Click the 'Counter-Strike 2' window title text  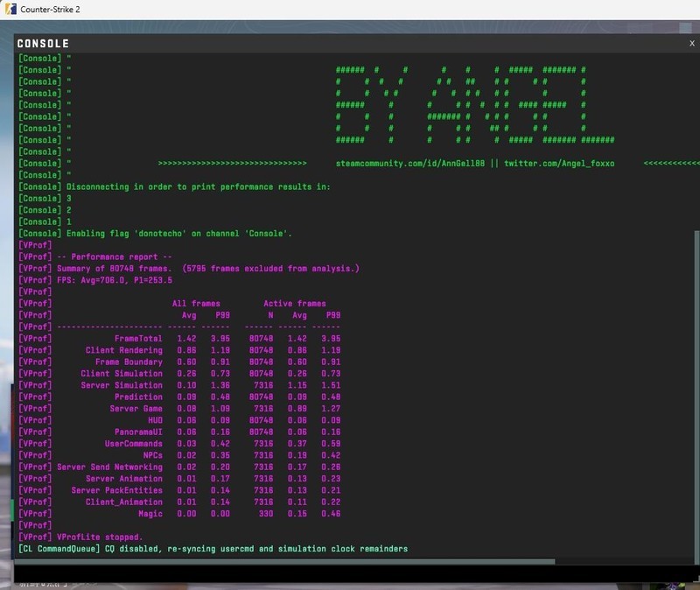(x=50, y=10)
